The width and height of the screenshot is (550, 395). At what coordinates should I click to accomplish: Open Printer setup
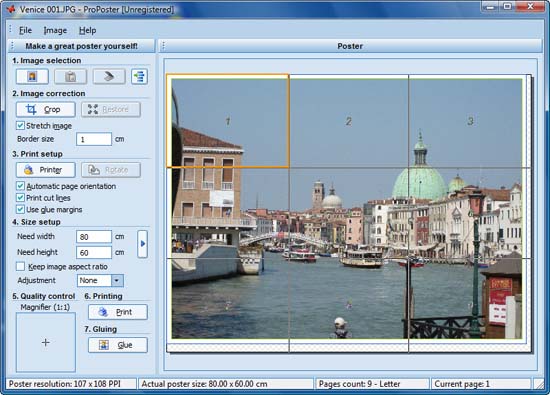tap(46, 170)
